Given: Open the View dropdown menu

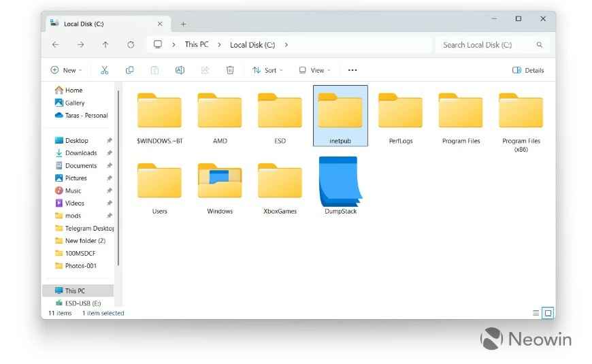Looking at the screenshot, I should pos(314,70).
